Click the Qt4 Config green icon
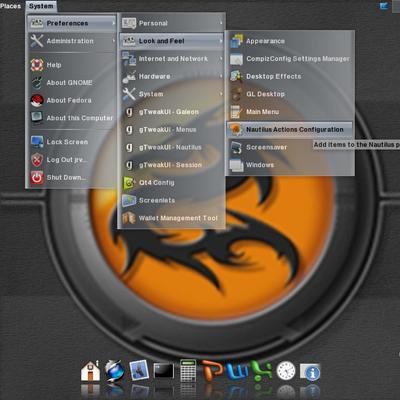 (129, 183)
